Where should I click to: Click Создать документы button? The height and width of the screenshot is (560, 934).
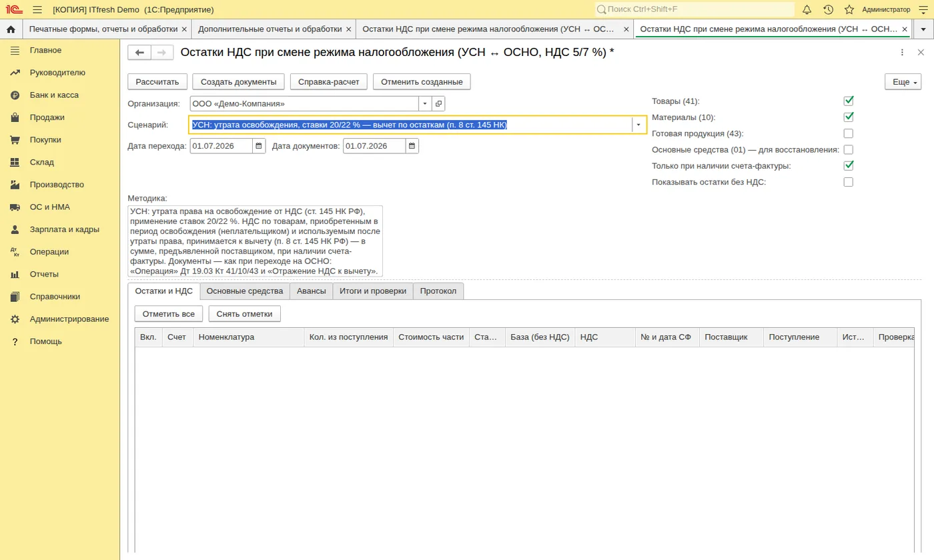point(239,81)
